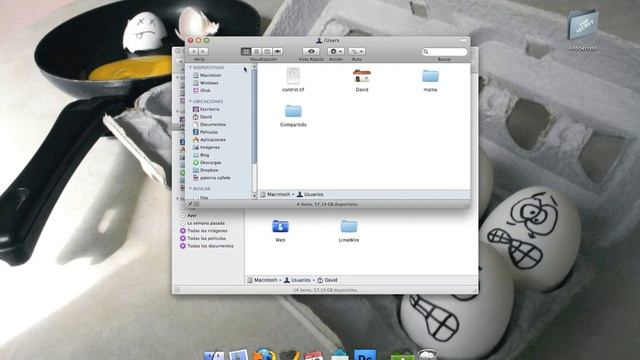Open Escritorio in the sidebar

pyautogui.click(x=206, y=109)
